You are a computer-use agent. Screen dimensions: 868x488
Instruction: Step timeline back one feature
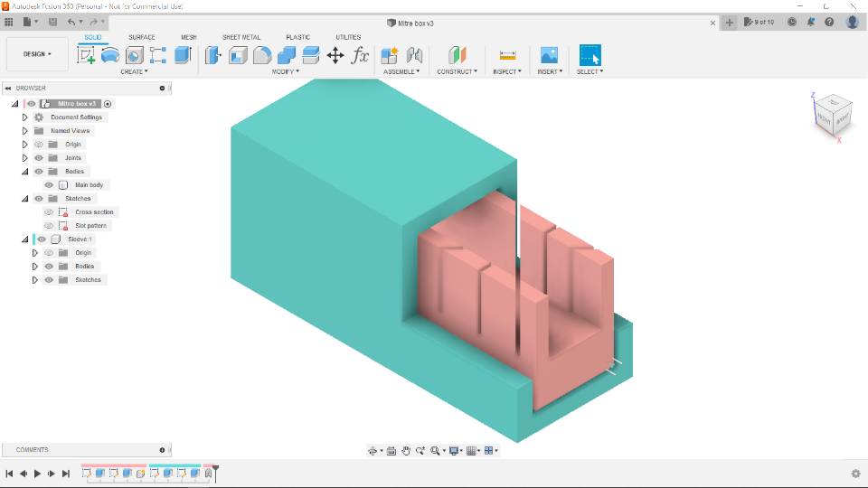[24, 474]
